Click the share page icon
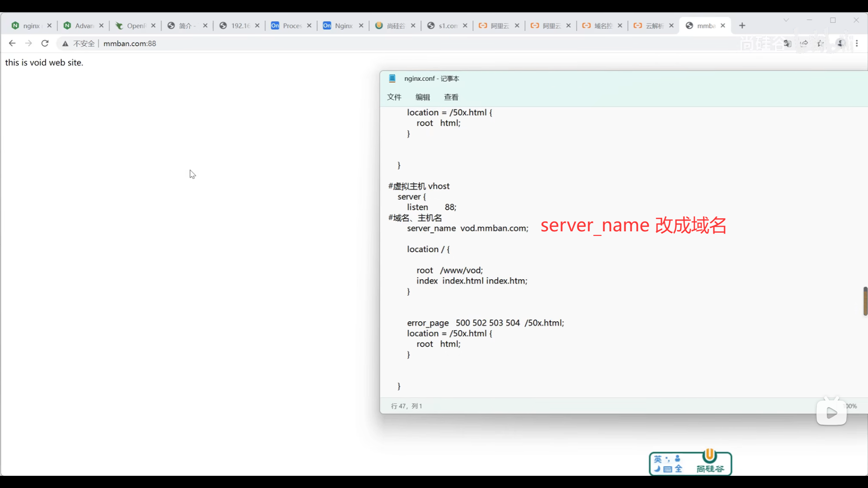868x488 pixels. click(x=804, y=43)
